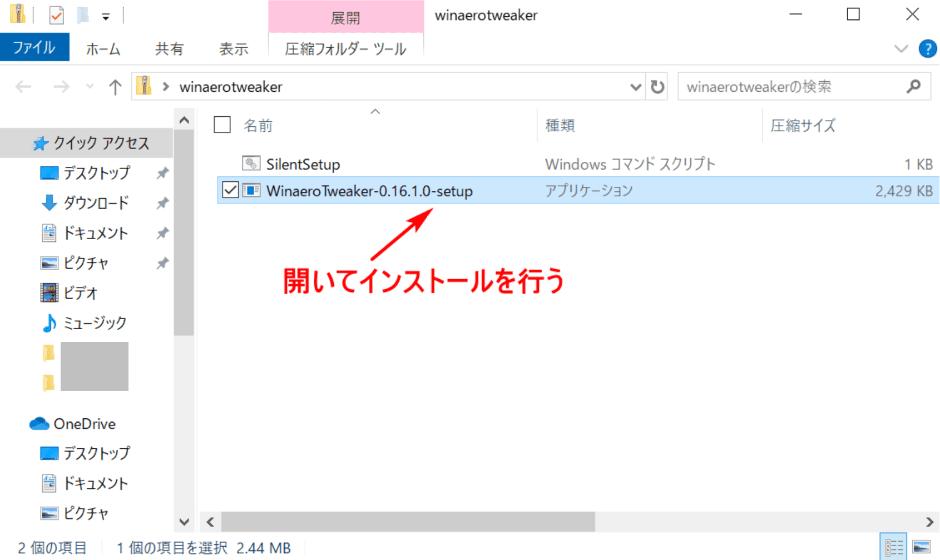Expand the address bar path chevron
Image resolution: width=940 pixels, height=560 pixels.
point(165,87)
